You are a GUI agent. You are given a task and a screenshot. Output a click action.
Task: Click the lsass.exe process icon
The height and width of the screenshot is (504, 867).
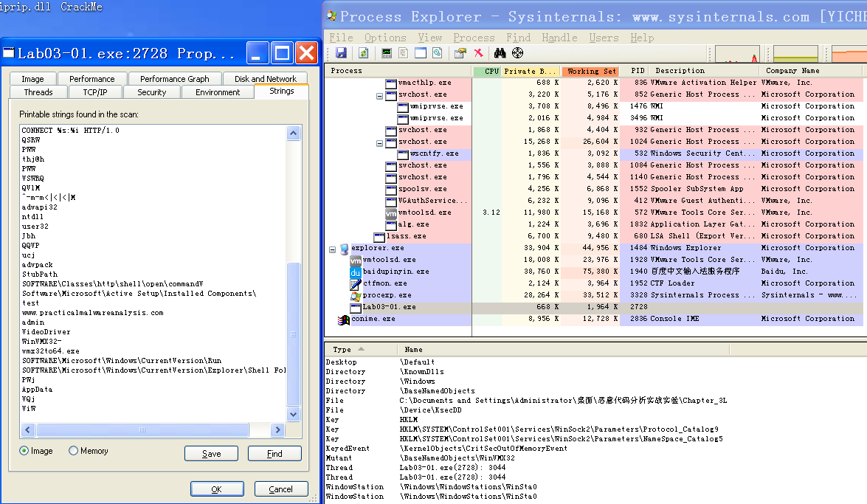coord(379,237)
